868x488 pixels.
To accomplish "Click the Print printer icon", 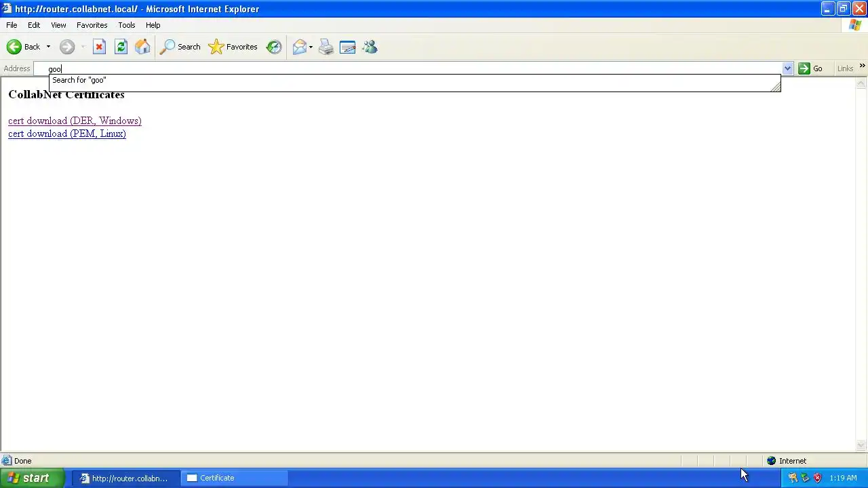I will (x=326, y=47).
